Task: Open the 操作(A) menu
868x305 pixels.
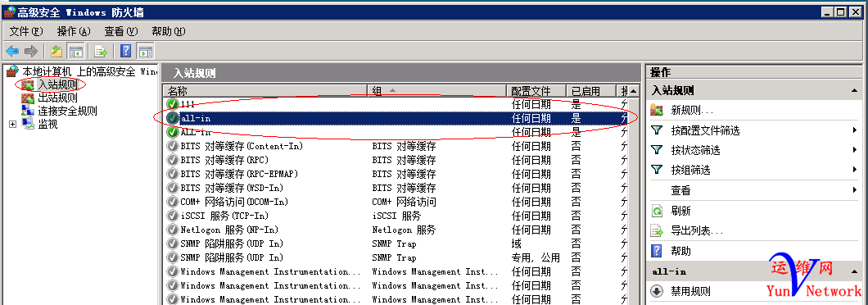Action: pyautogui.click(x=74, y=31)
